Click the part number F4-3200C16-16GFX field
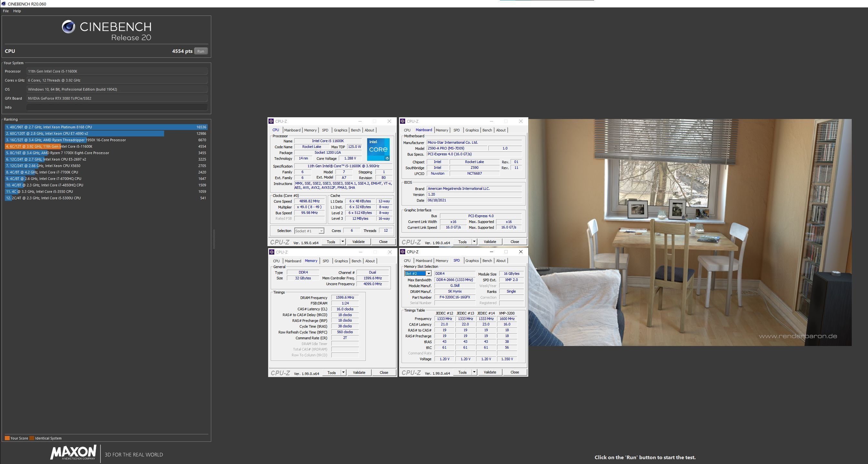This screenshot has width=868, height=464. coord(454,297)
